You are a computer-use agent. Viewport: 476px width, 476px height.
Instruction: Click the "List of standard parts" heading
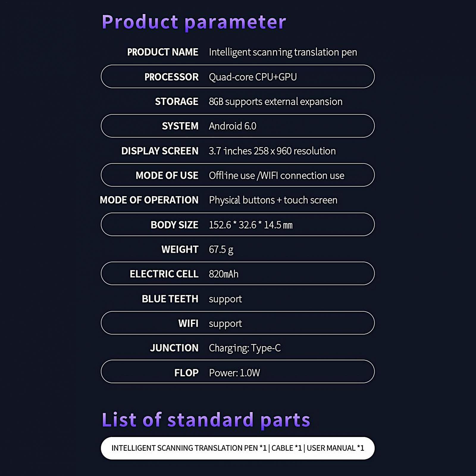pos(206,420)
